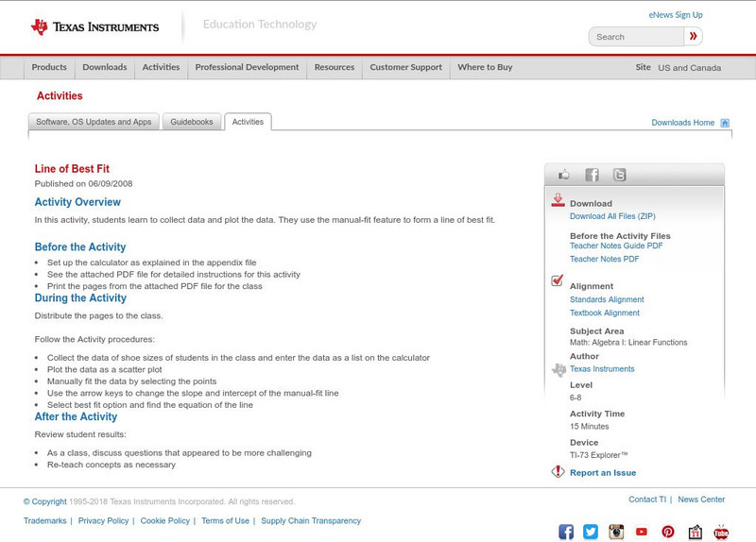This screenshot has height=542, width=756.
Task: Open the Terms of Use link
Action: pyautogui.click(x=225, y=521)
